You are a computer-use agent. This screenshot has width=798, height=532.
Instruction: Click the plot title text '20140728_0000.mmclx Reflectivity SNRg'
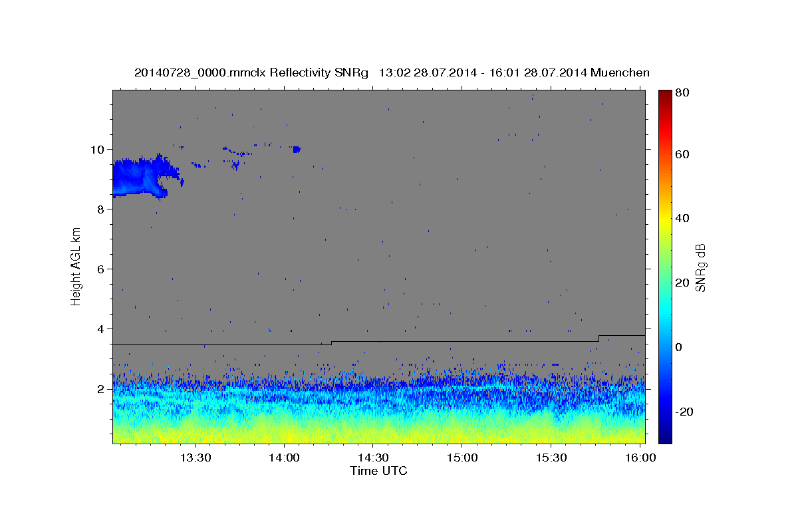click(251, 72)
